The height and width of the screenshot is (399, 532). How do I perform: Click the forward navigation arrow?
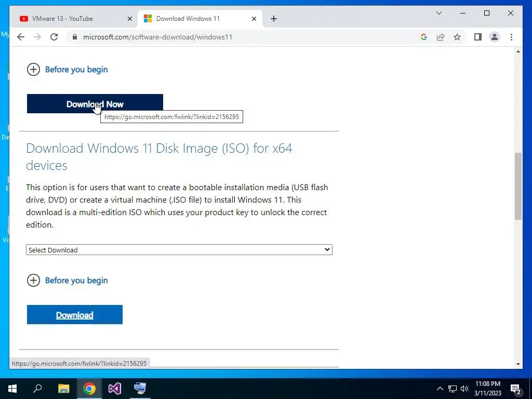pos(37,37)
